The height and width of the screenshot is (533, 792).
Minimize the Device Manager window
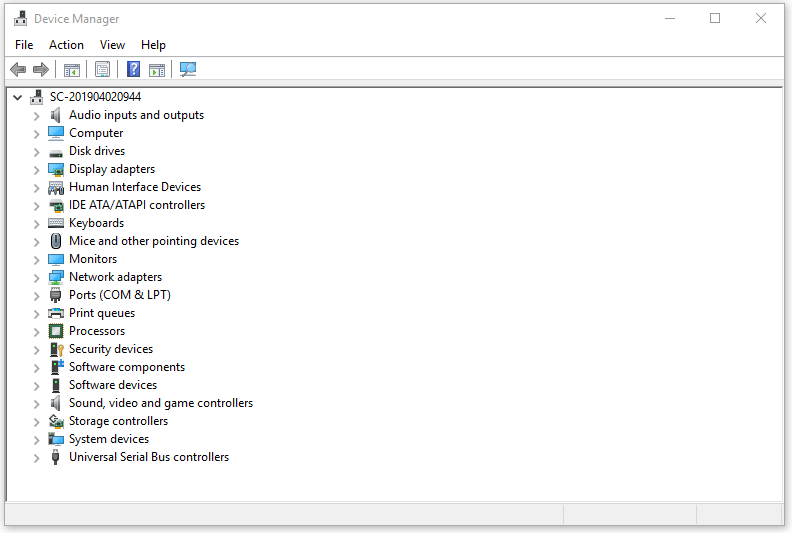(x=670, y=19)
